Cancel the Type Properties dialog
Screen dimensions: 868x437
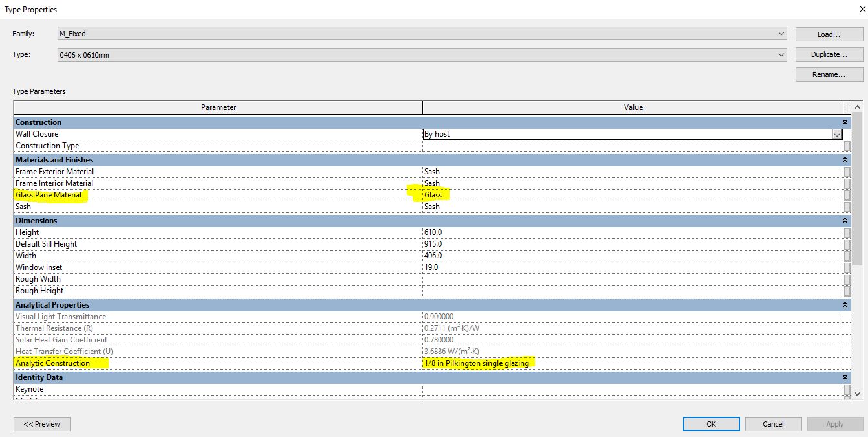click(x=773, y=424)
